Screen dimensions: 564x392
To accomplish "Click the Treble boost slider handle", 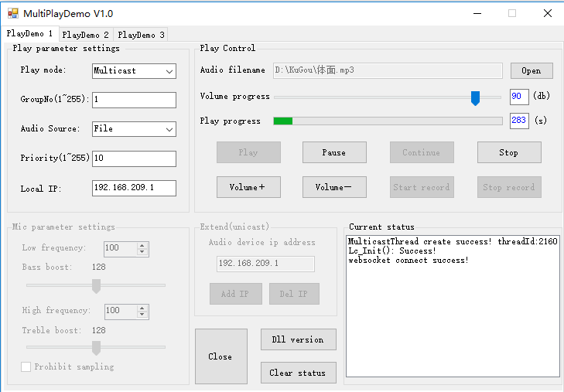I will click(96, 348).
